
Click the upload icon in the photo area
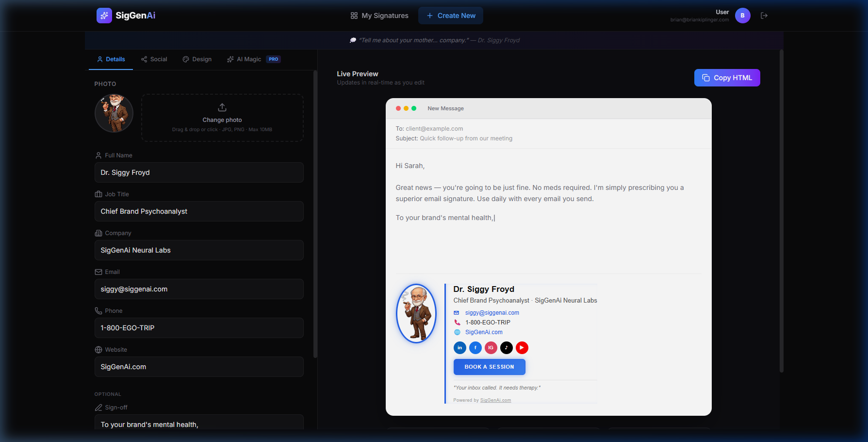click(x=222, y=107)
